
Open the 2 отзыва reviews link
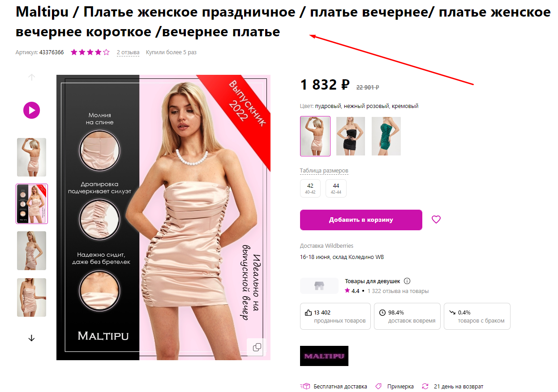[x=128, y=52]
